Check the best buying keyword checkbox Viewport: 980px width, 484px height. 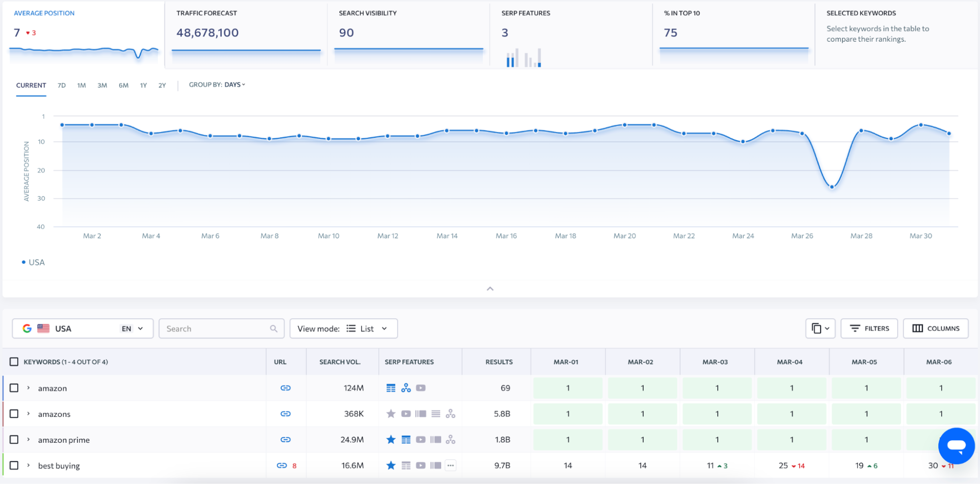coord(14,465)
